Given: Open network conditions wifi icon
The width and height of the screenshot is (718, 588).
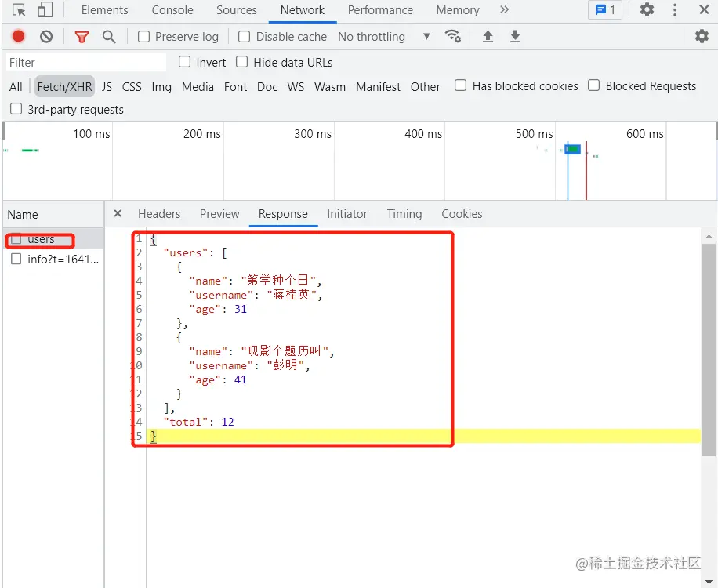Looking at the screenshot, I should point(452,36).
